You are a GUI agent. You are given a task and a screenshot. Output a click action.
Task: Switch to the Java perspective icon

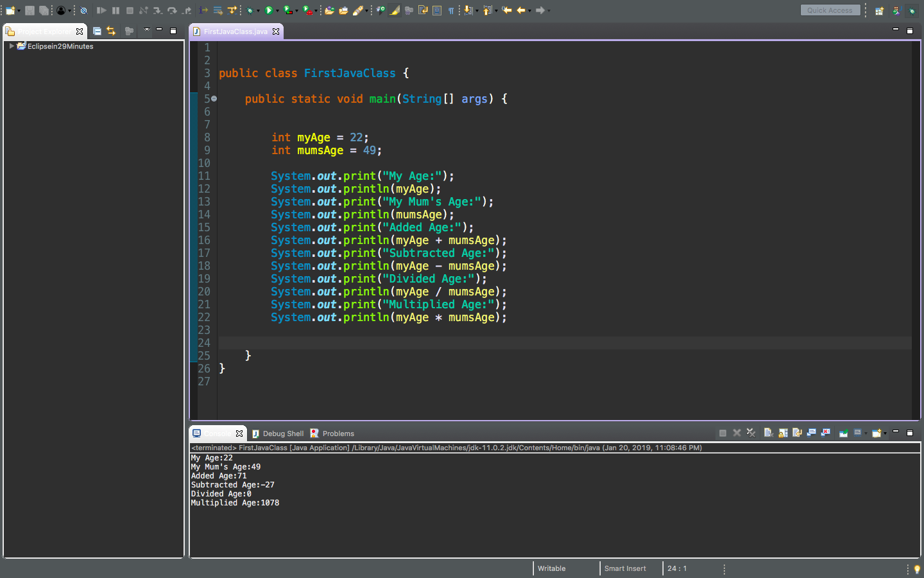click(896, 11)
